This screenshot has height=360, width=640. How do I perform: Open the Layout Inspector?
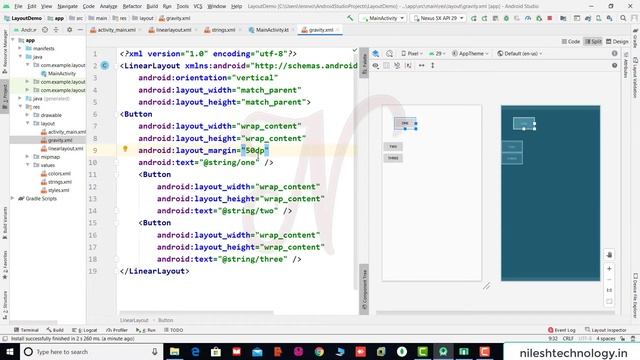pos(606,330)
